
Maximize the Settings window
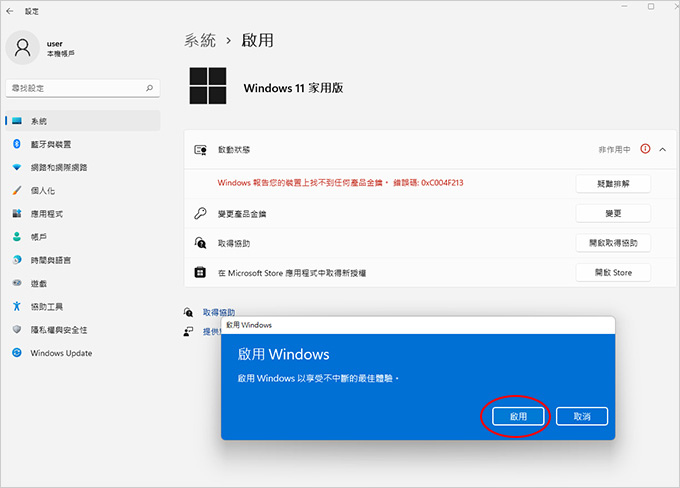coord(651,7)
